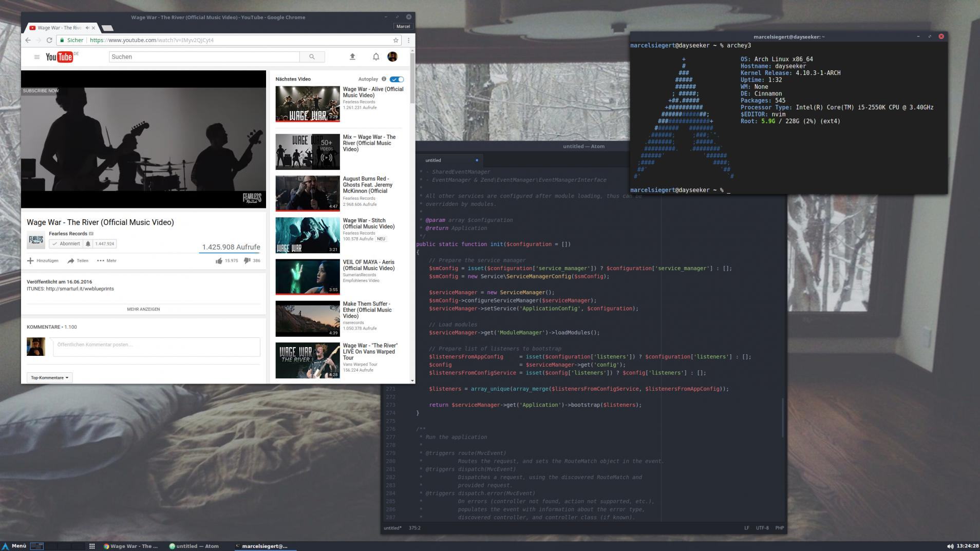Open the Cinnamon show-all-windows grid icon
Image resolution: width=980 pixels, height=551 pixels.
92,546
